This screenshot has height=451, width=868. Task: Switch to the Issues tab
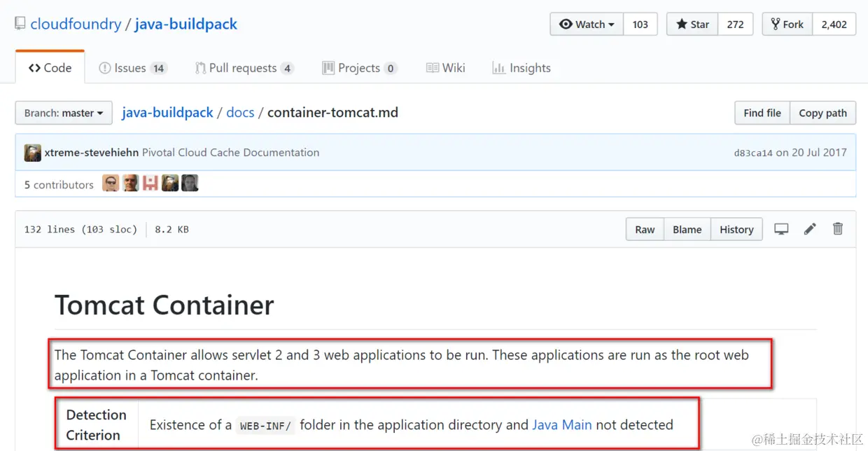click(132, 68)
